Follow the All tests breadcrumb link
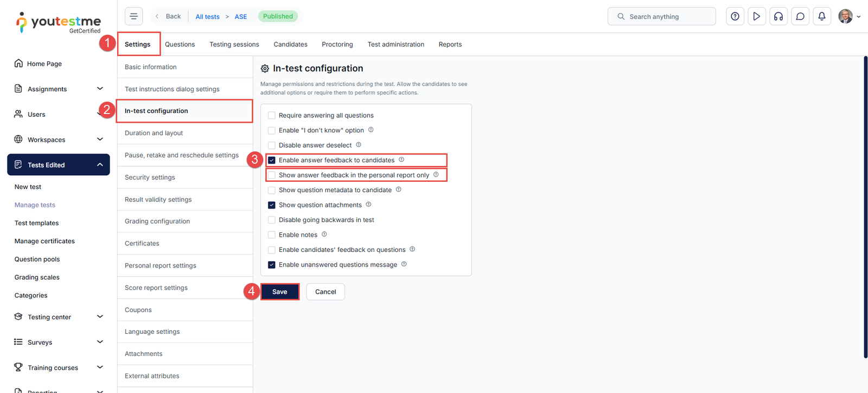 207,17
